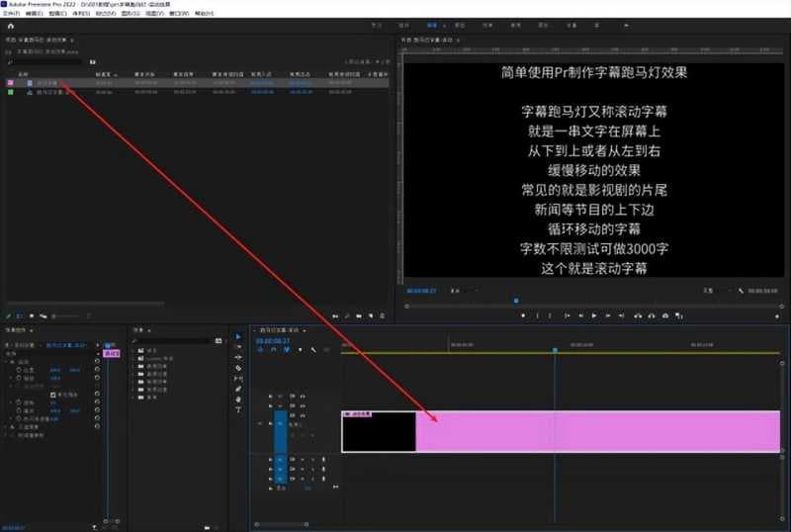Click the pink label swatch in Project panel
This screenshot has width=791, height=532.
pyautogui.click(x=10, y=83)
